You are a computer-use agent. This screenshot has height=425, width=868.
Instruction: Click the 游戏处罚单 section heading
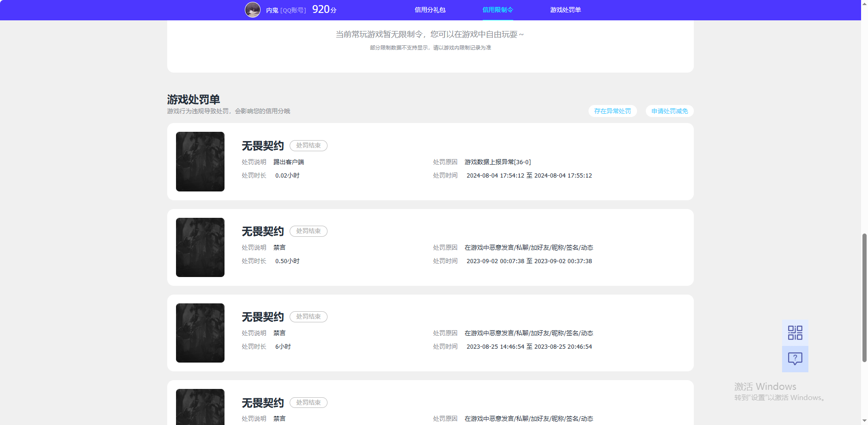click(194, 99)
